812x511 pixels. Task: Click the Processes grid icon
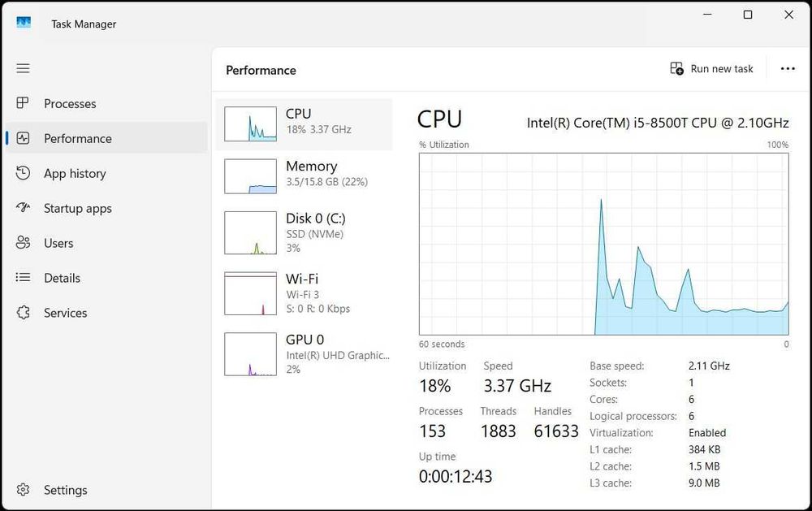(23, 103)
